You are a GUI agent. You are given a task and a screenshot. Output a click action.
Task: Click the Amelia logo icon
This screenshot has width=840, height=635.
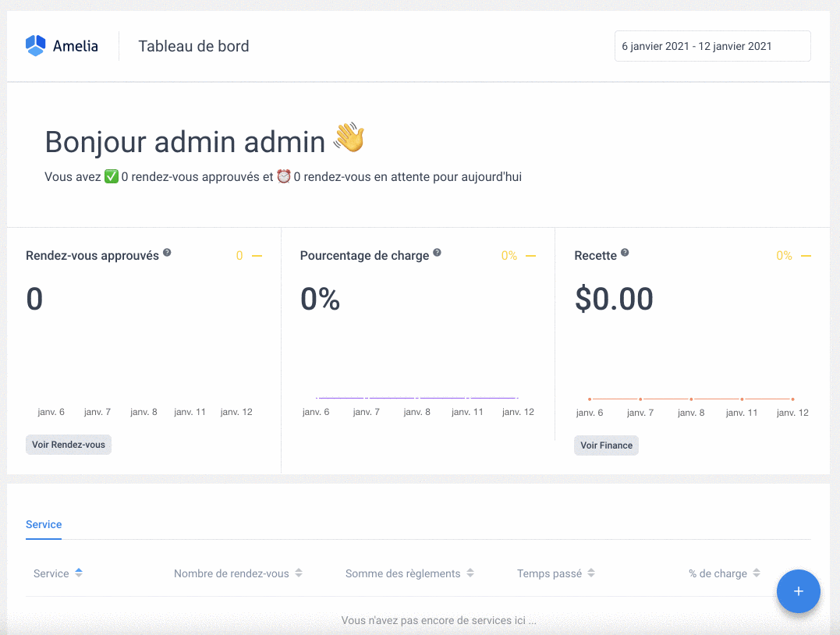36,46
